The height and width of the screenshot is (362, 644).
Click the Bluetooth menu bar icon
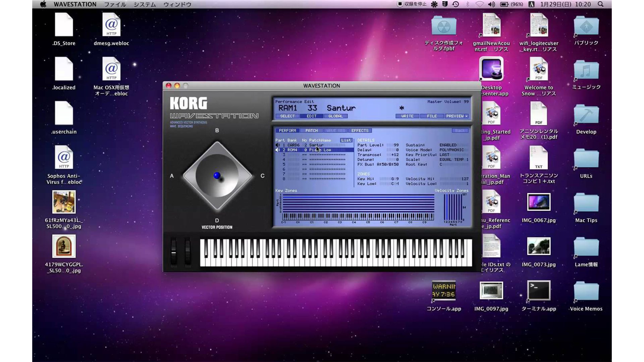pyautogui.click(x=468, y=4)
